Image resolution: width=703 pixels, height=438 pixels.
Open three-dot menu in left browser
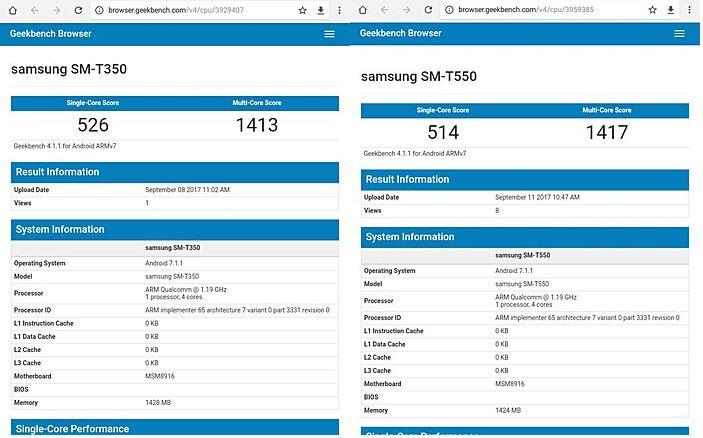[339, 10]
